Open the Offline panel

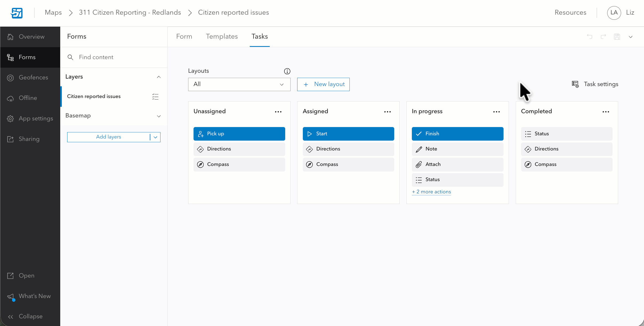click(x=28, y=98)
